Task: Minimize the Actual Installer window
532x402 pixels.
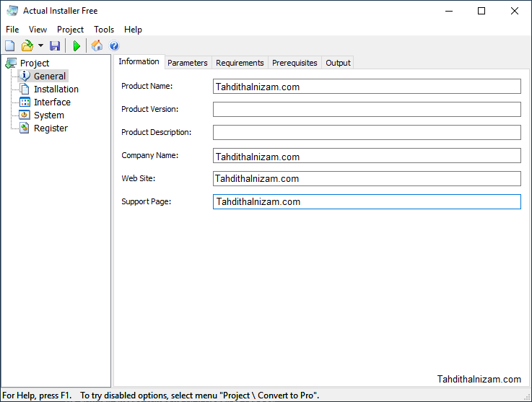Action: (449, 12)
